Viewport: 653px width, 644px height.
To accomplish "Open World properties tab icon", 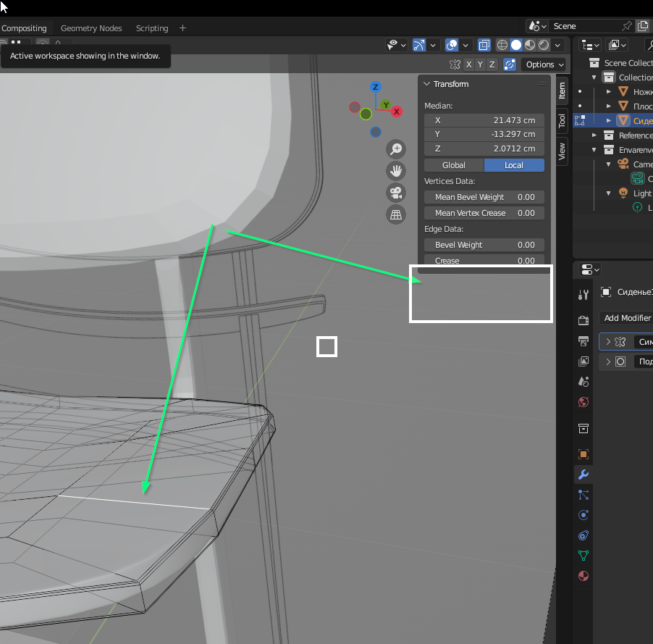I will pyautogui.click(x=584, y=402).
